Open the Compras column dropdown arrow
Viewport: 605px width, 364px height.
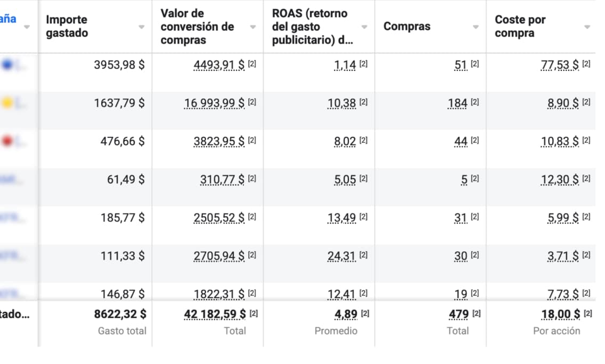tap(476, 27)
